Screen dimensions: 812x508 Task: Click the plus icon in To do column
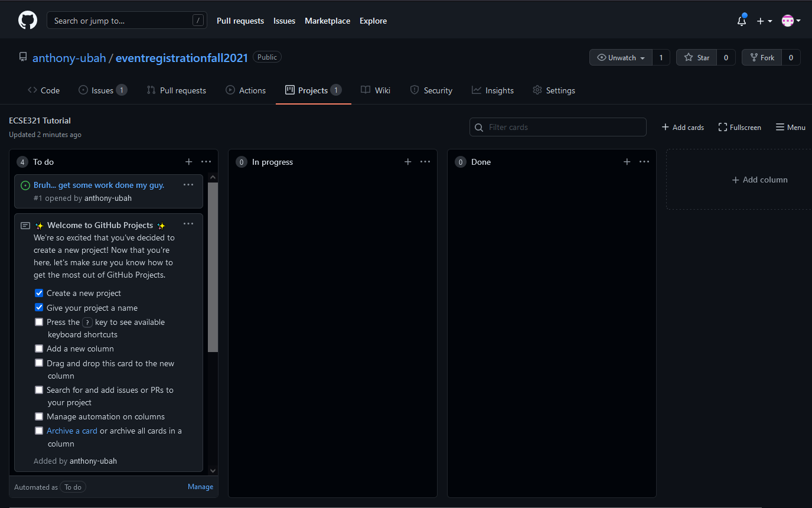pyautogui.click(x=188, y=162)
